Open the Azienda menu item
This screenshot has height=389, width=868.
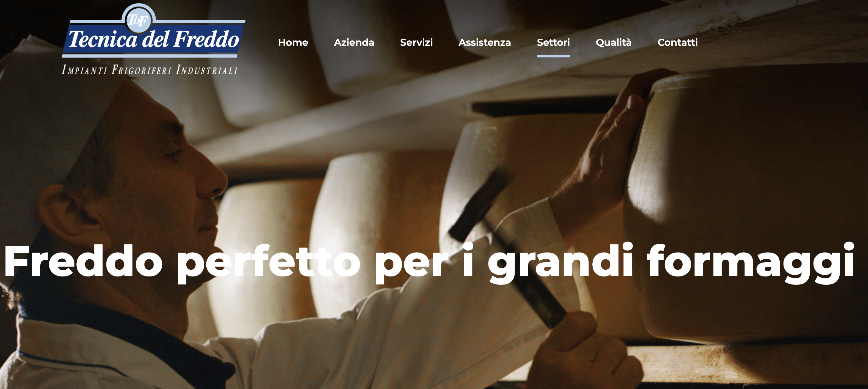pos(354,43)
